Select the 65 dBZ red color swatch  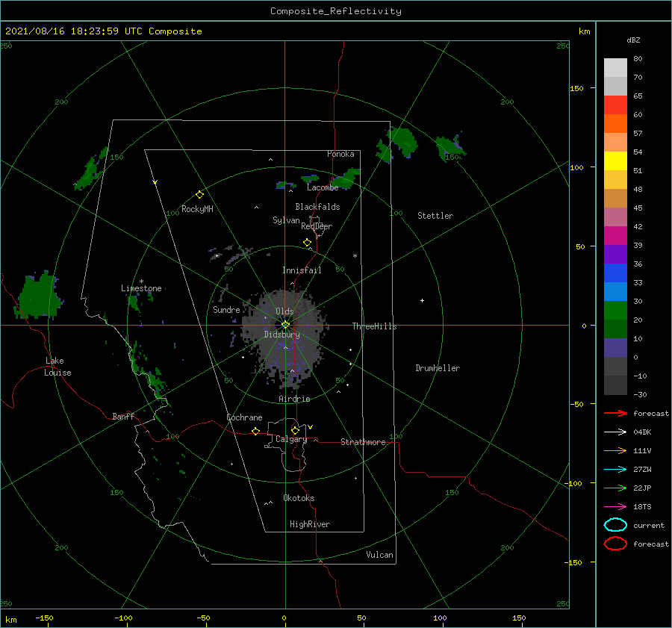615,105
